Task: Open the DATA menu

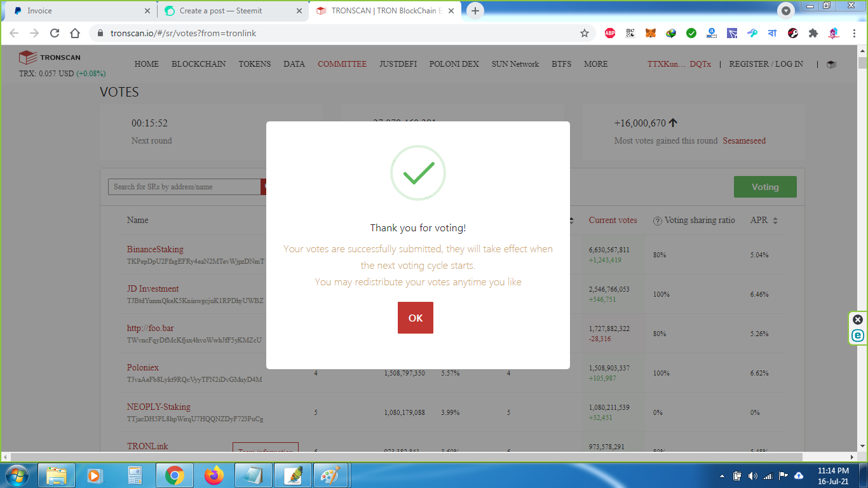Action: click(x=294, y=64)
